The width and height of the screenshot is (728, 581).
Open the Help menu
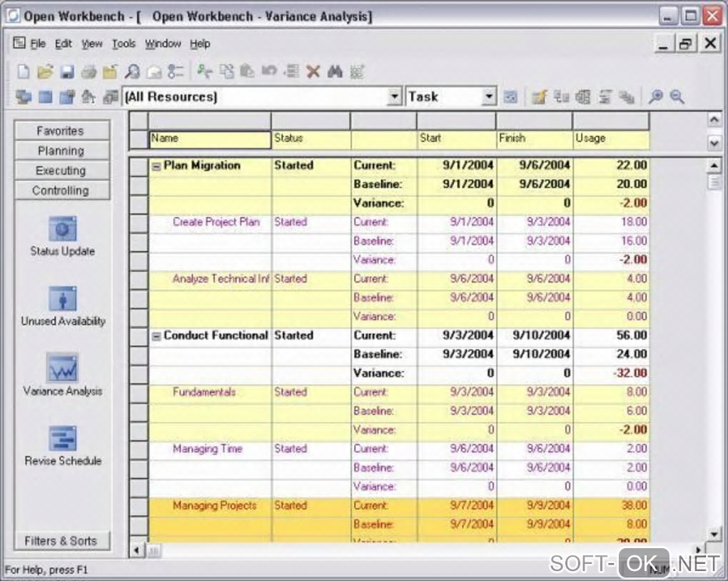coord(200,44)
